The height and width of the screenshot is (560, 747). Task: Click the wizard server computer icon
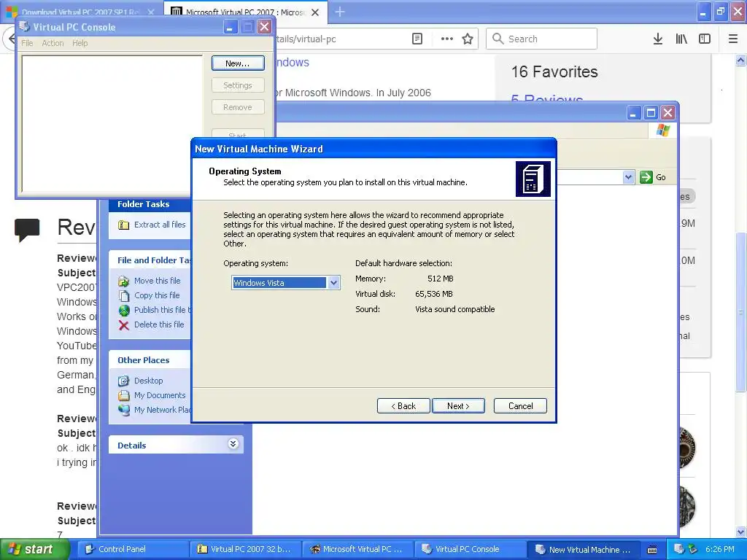click(x=533, y=179)
